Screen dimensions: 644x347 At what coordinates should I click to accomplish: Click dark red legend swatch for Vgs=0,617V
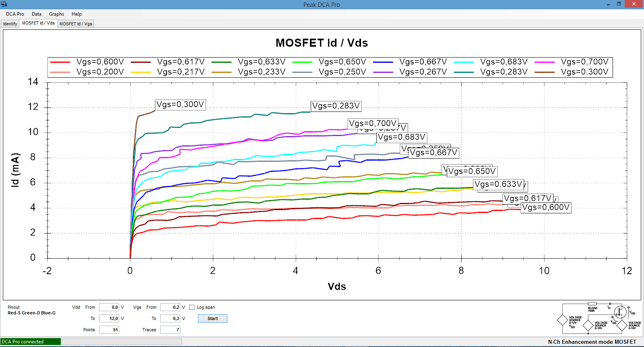(141, 62)
